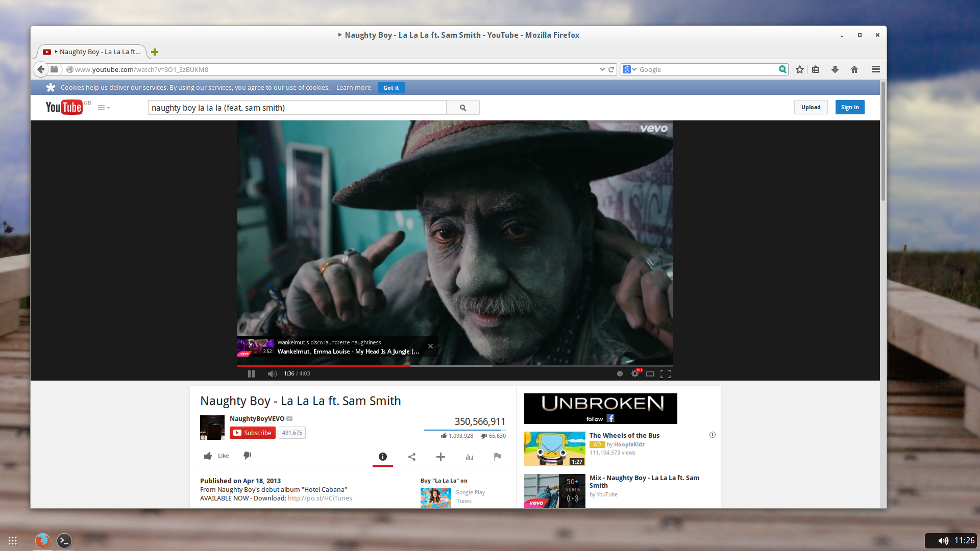
Task: Open the iTunes buy link
Action: [x=463, y=501]
